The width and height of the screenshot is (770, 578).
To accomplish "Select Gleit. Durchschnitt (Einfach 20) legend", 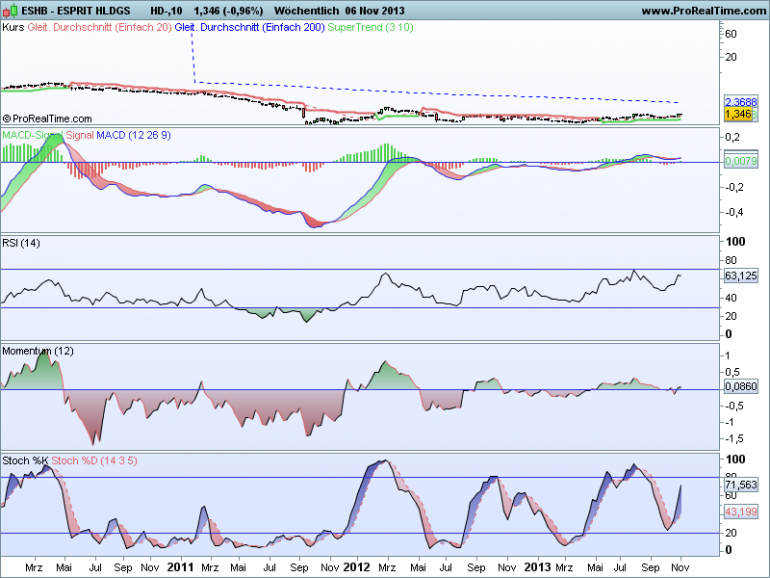I will pos(100,28).
